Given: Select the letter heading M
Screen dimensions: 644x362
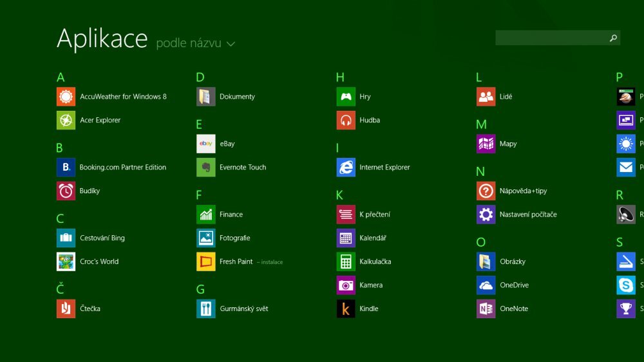Looking at the screenshot, I should point(481,124).
